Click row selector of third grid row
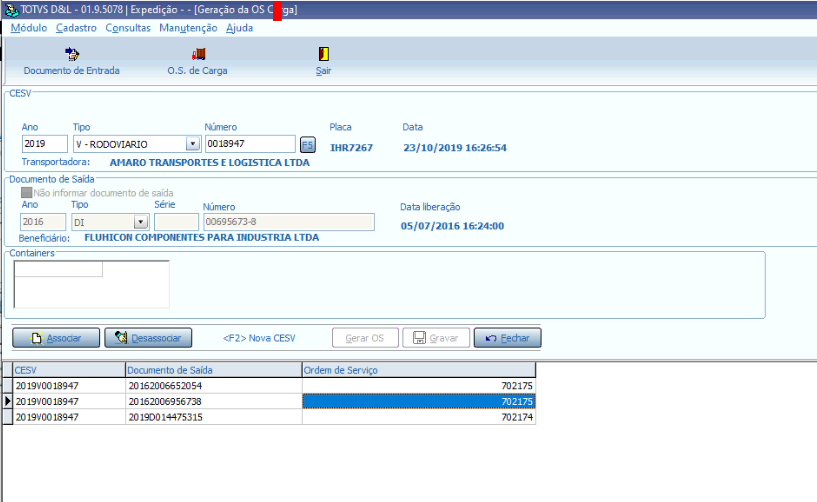Screen dimensions: 817x502 point(8,417)
